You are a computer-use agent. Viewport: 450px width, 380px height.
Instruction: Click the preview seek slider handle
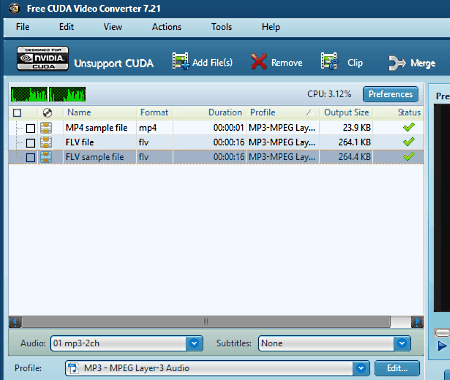coord(442,333)
